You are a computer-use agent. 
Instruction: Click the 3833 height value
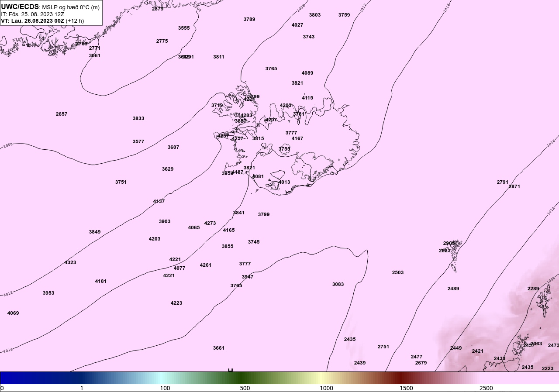(138, 118)
